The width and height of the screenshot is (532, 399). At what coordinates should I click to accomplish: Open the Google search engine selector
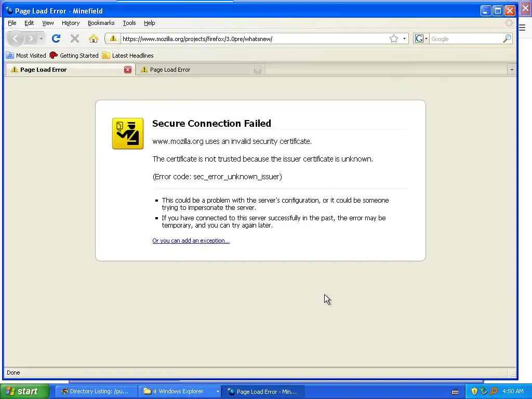421,38
